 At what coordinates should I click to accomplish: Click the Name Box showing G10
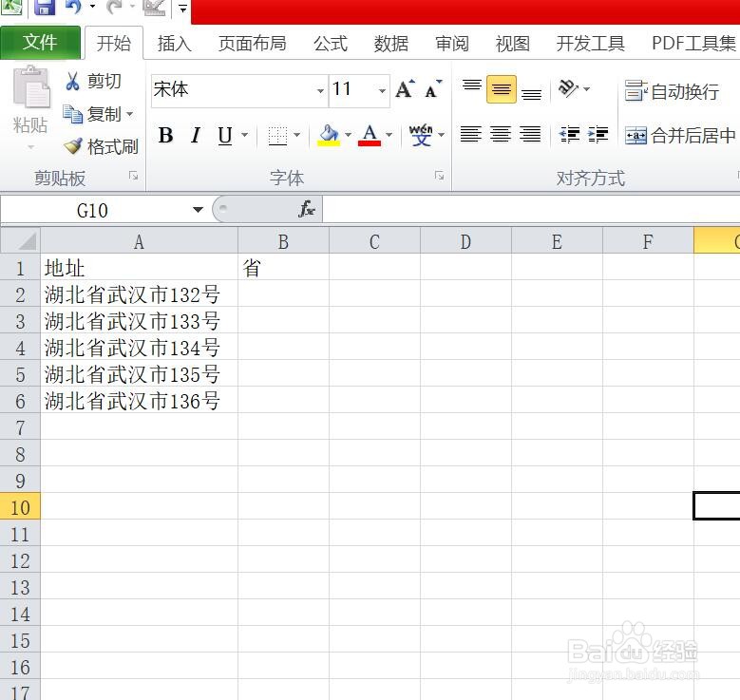click(x=94, y=210)
